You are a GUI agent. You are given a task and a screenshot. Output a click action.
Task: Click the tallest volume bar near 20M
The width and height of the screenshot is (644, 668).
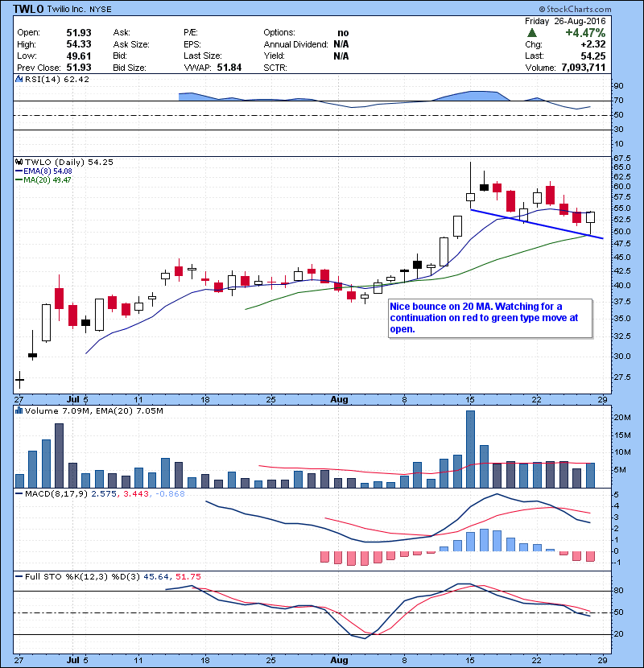471,449
